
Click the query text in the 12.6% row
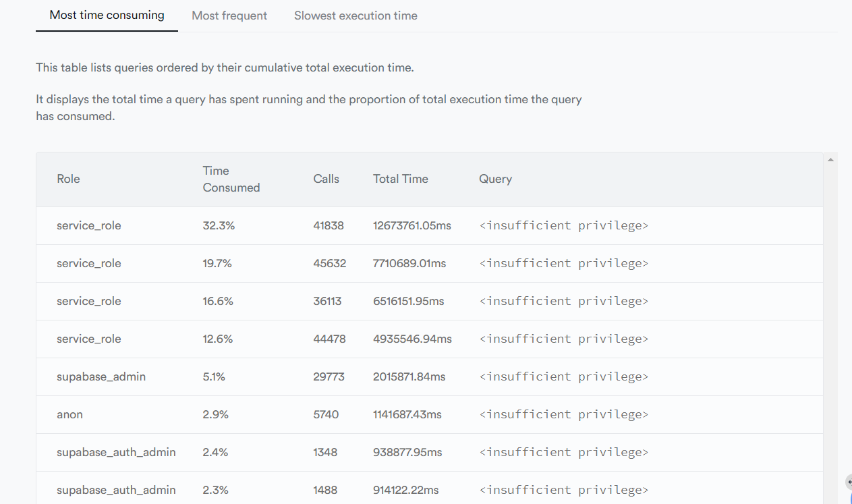click(563, 339)
